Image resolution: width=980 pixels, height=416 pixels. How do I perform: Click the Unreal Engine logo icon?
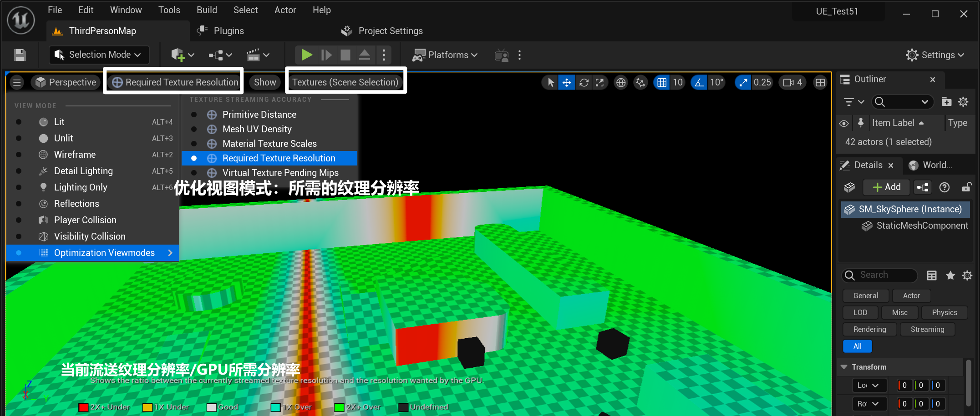tap(21, 20)
